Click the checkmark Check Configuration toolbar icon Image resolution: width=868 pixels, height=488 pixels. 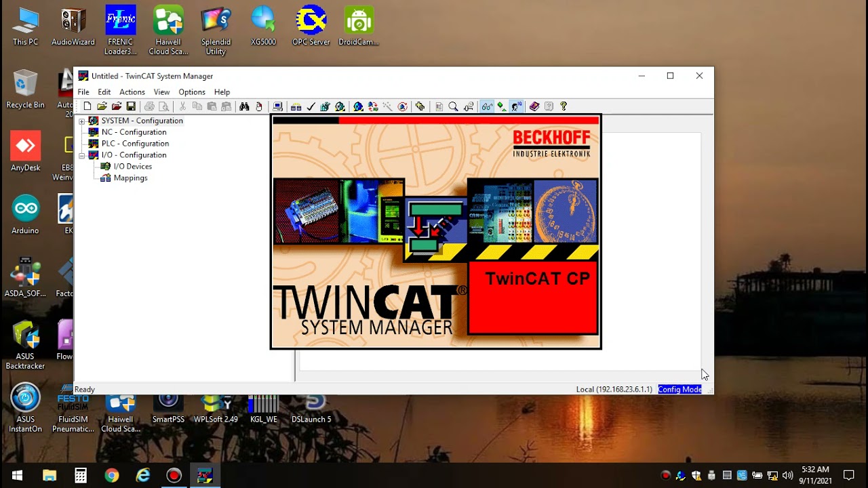311,106
